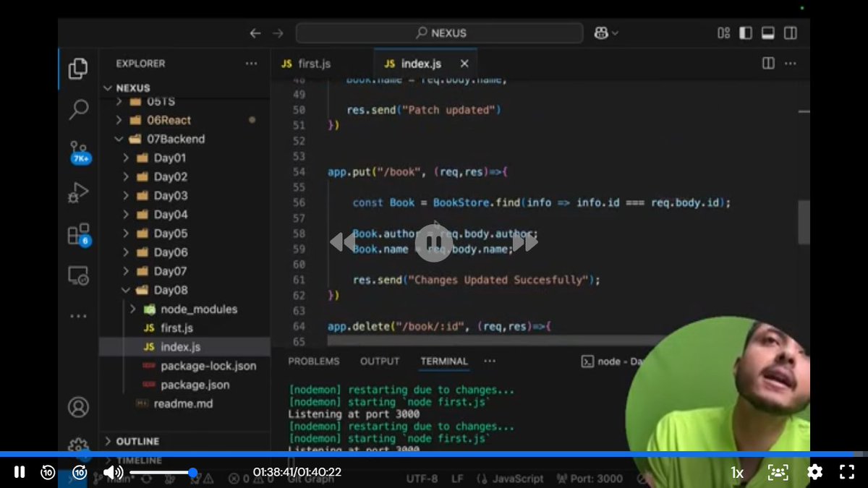Click the editor vertical scrollbar thumb
868x488 pixels.
pos(804,222)
